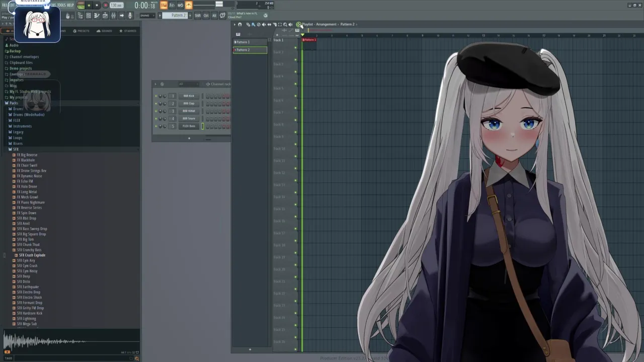The height and width of the screenshot is (362, 644).
Task: Toggle the Track 1 mute LED
Action: pos(295,48)
